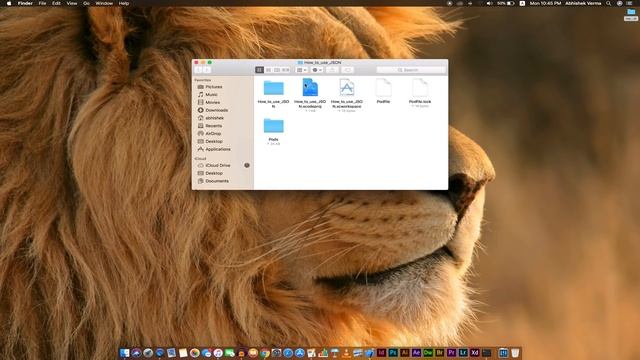This screenshot has width=640, height=360.
Task: Open the Action gear dropdown
Action: click(x=317, y=70)
